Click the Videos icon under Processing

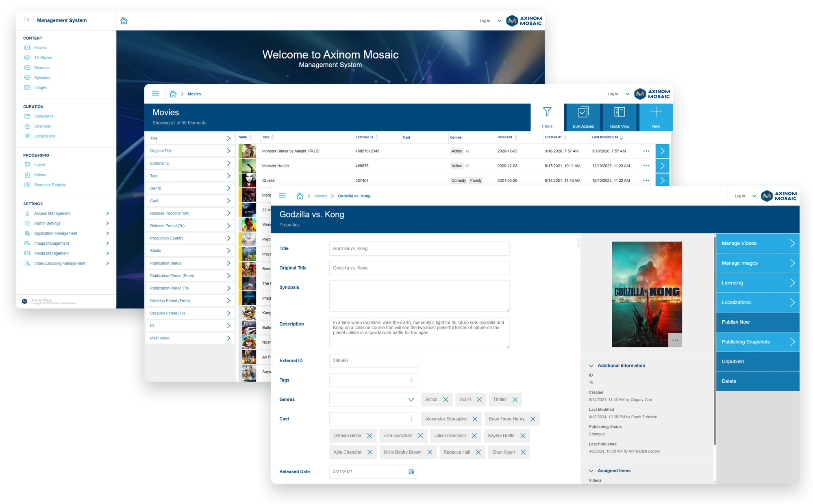(27, 175)
